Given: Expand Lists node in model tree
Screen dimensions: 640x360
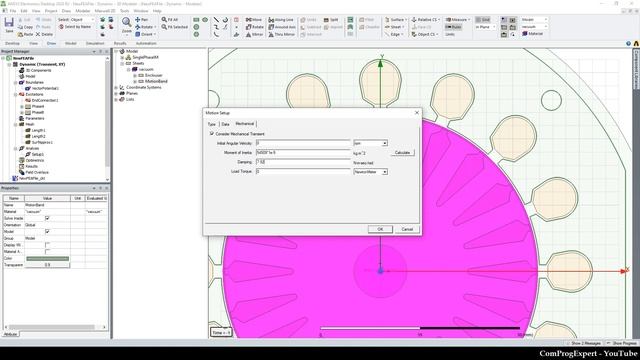Looking at the screenshot, I should click(x=116, y=99).
